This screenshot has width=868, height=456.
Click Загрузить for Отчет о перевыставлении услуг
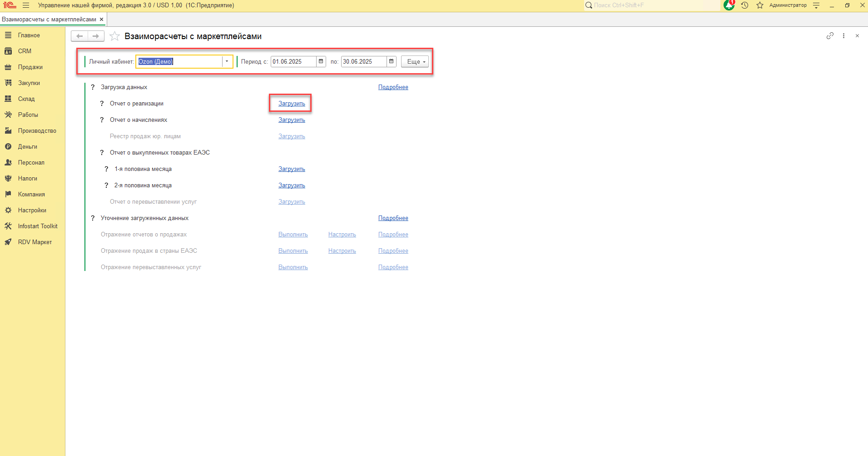292,202
